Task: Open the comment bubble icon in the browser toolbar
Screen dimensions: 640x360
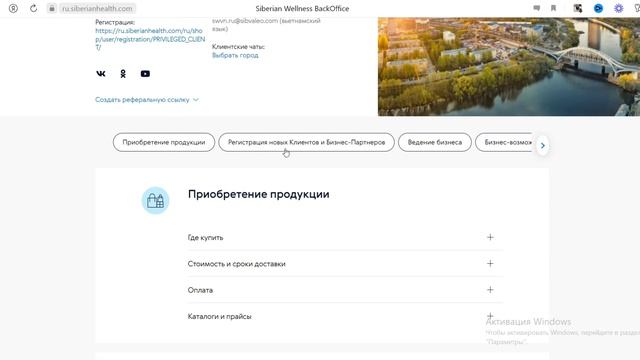Action: point(537,8)
